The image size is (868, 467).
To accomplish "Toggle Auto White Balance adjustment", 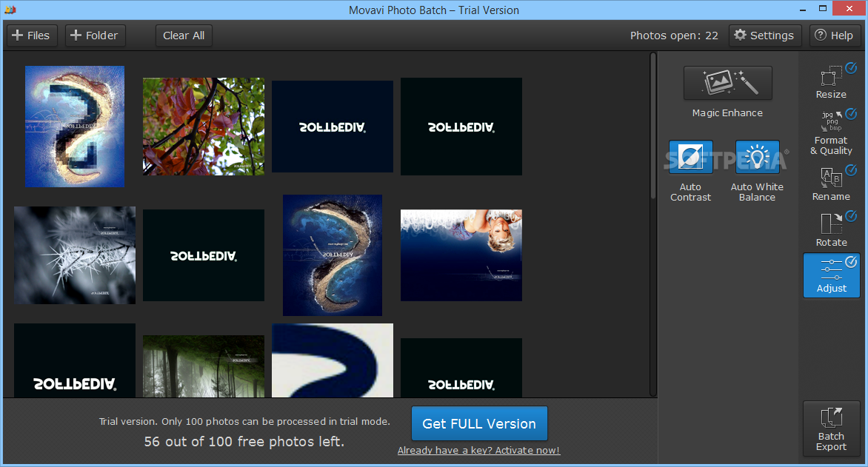I will tap(757, 157).
